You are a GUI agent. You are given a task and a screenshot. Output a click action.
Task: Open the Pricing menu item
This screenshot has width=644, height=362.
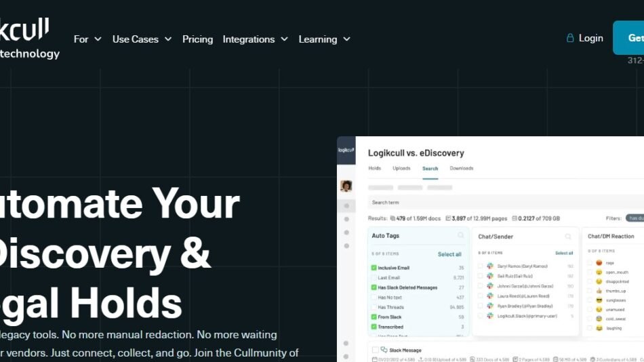pos(197,39)
